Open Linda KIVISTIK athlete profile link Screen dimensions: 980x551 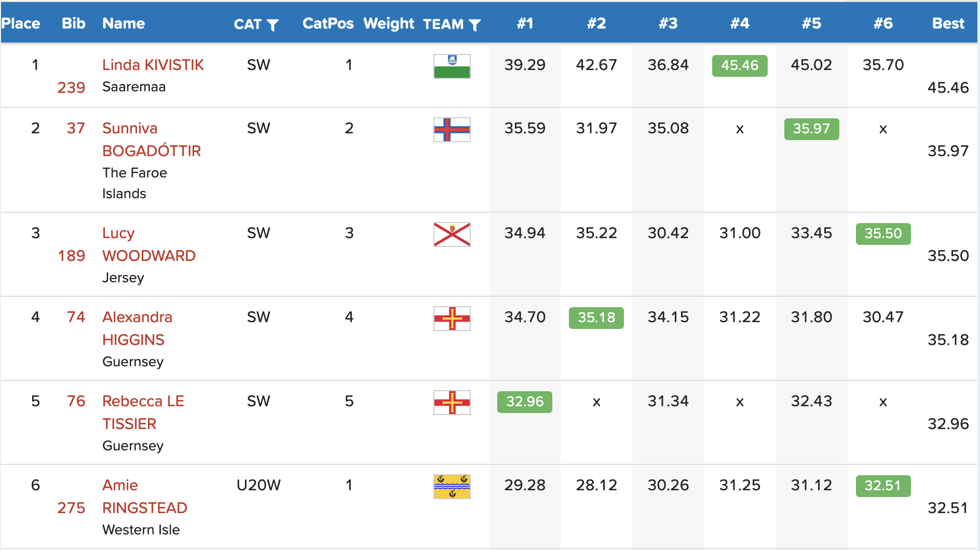153,65
